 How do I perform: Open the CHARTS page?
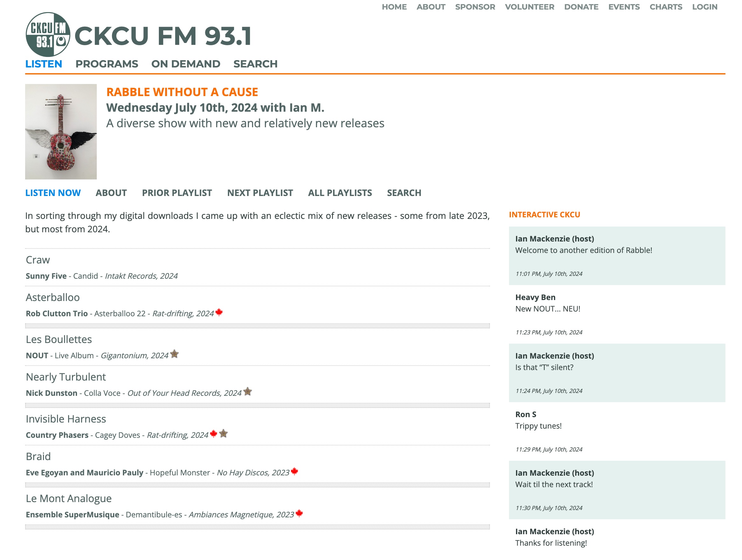[x=666, y=7]
